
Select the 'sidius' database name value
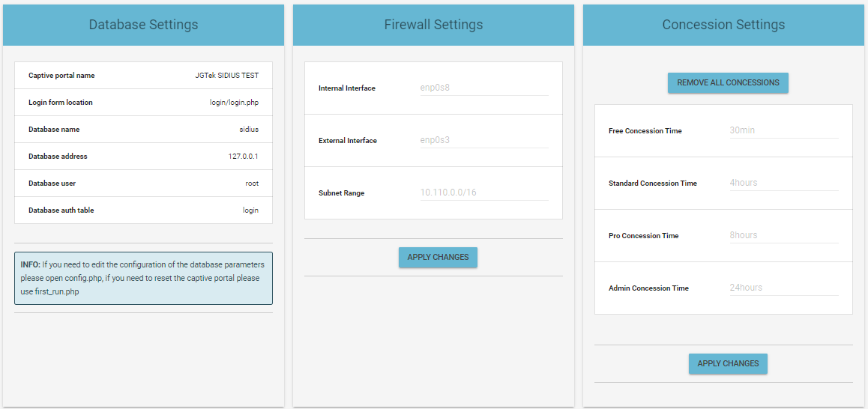click(249, 130)
